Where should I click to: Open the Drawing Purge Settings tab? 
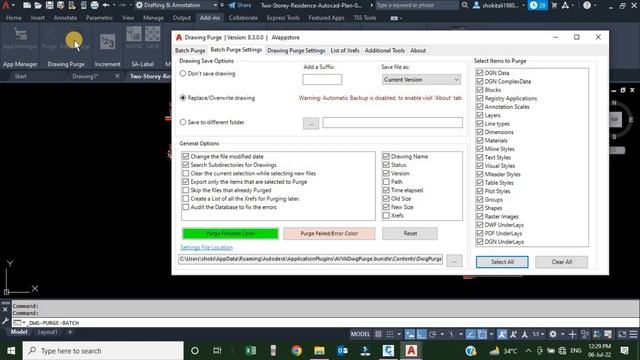point(296,51)
